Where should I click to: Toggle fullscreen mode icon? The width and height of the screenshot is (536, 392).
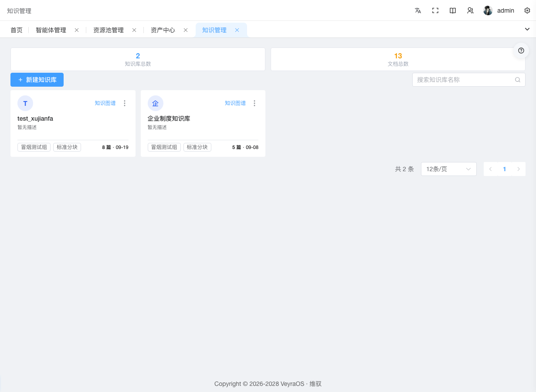click(435, 10)
